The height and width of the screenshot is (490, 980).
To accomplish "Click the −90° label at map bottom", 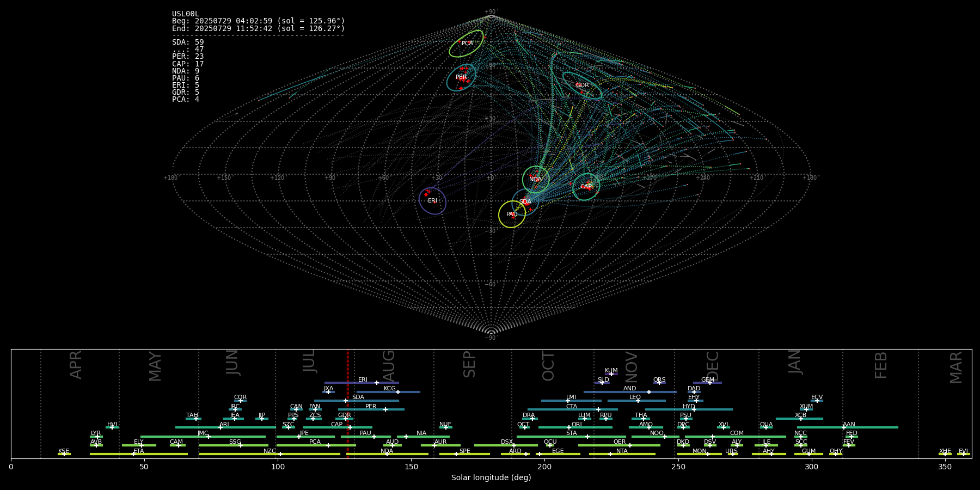I will coord(491,338).
